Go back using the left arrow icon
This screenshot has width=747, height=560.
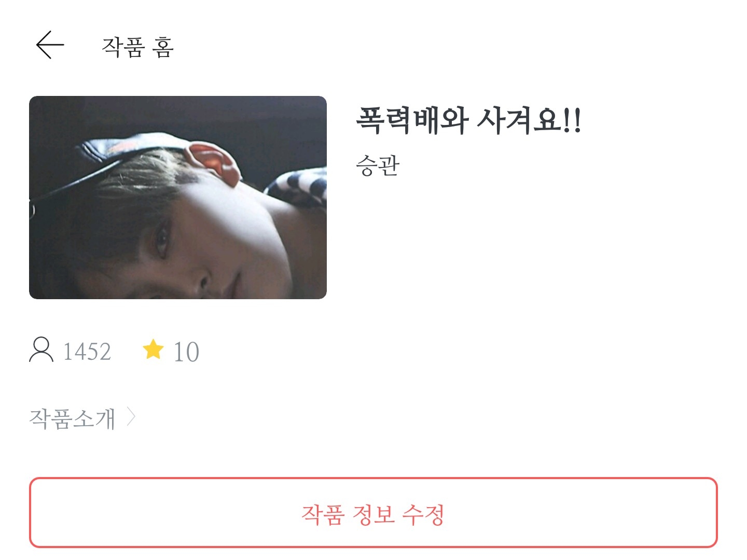point(50,45)
